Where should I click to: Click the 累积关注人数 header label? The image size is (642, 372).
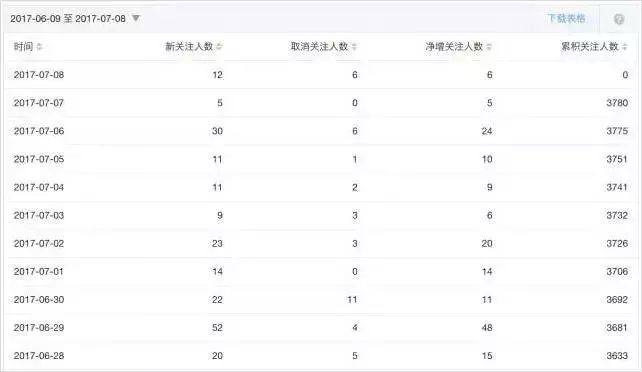(x=590, y=46)
